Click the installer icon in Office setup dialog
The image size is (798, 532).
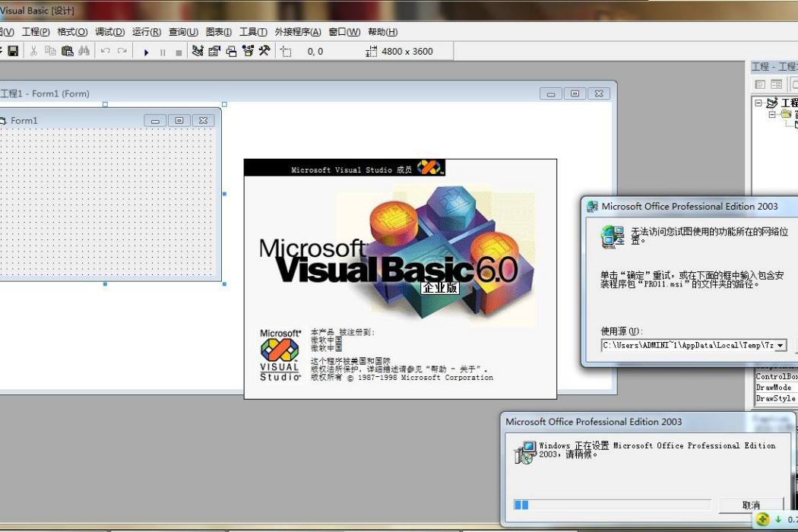point(524,452)
